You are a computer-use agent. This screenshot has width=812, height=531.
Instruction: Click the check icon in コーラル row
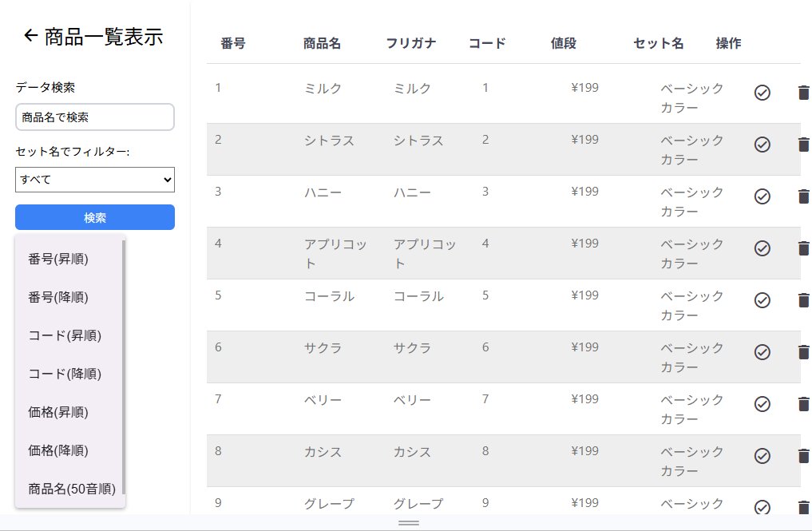pos(762,300)
